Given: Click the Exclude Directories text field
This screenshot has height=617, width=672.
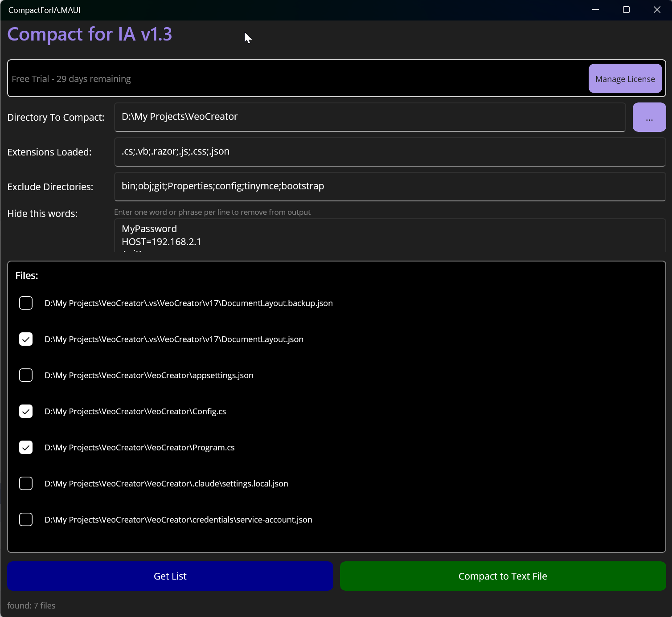Looking at the screenshot, I should [390, 187].
